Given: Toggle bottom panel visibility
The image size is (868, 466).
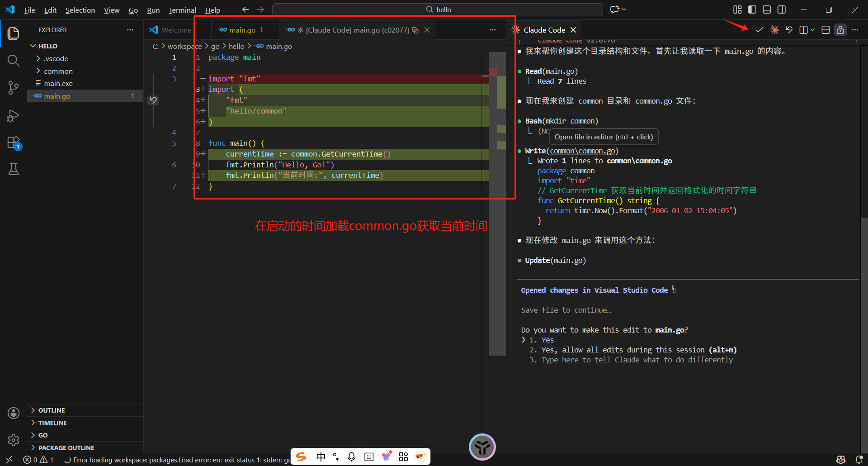Looking at the screenshot, I should point(767,10).
